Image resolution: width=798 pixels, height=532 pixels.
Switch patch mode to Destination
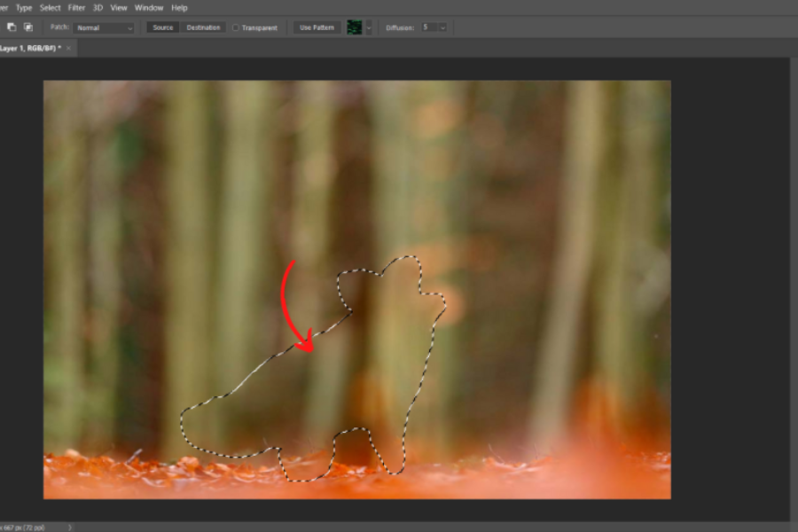pos(203,27)
